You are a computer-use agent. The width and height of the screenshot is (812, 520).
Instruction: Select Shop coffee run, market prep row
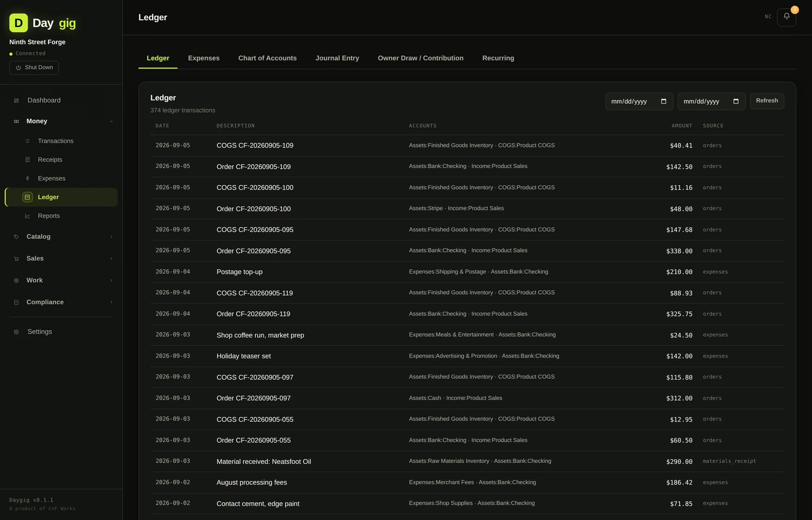point(467,335)
